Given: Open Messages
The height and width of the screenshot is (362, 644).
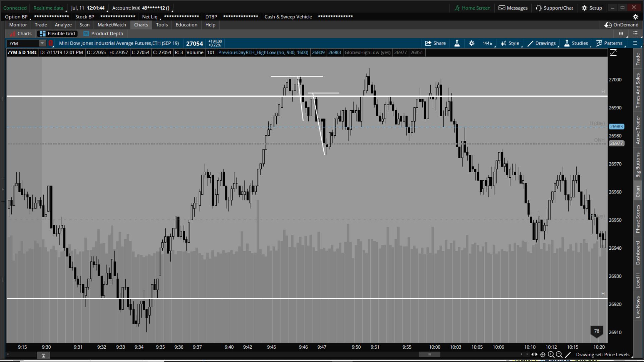Looking at the screenshot, I should [513, 8].
